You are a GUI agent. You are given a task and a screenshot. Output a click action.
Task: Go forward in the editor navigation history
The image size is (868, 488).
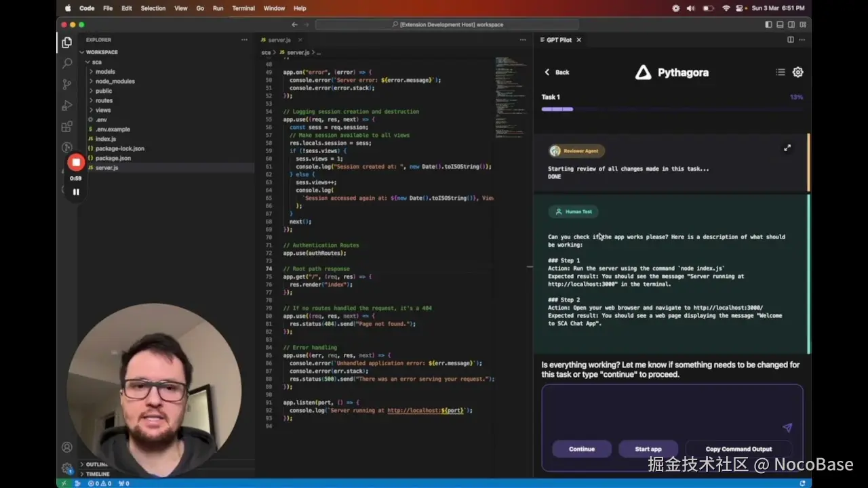click(x=307, y=24)
